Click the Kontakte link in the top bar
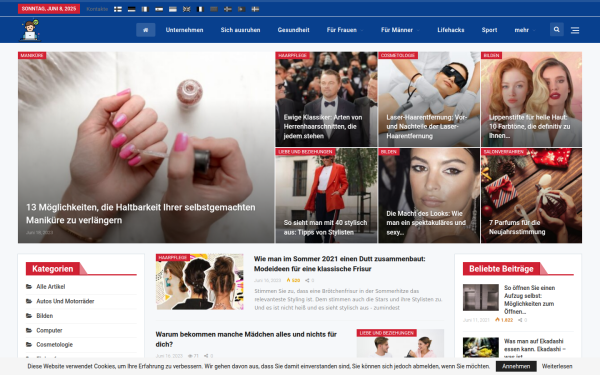Screen dimensions: 600x375 coord(97,9)
